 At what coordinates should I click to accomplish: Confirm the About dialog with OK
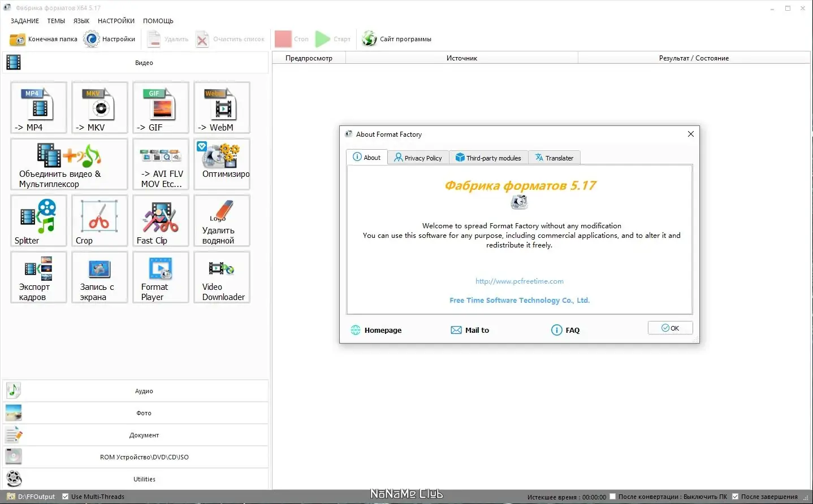(x=670, y=328)
